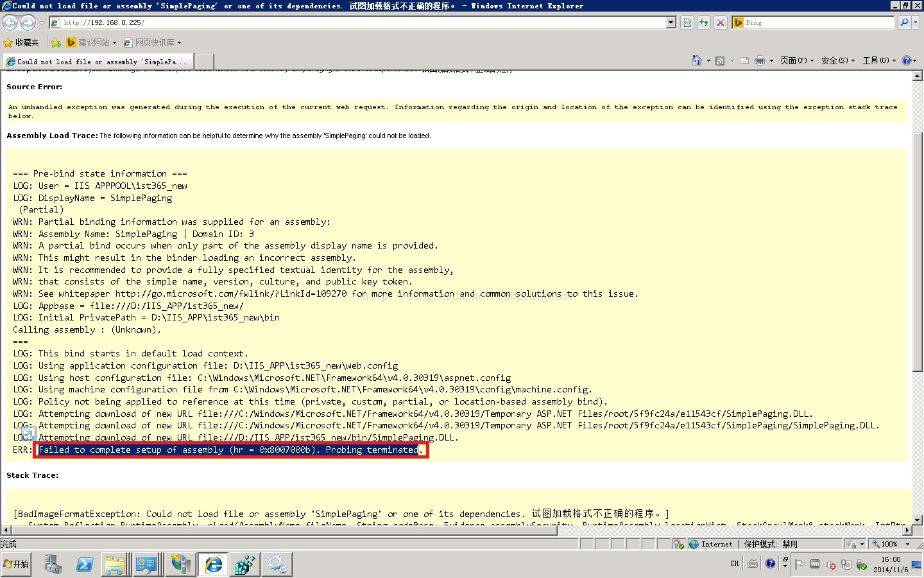Screen dimensions: 924x578
Task: Click the browser Forward button
Action: coord(28,22)
